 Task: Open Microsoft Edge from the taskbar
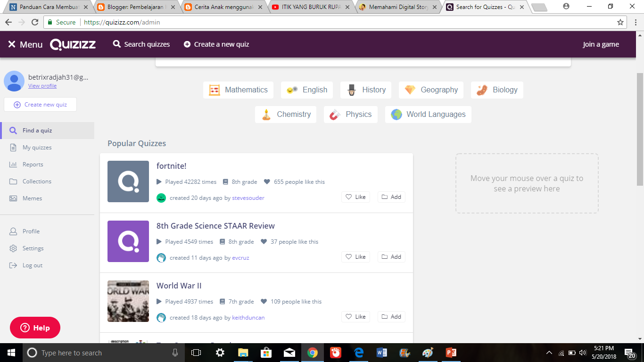(358, 353)
